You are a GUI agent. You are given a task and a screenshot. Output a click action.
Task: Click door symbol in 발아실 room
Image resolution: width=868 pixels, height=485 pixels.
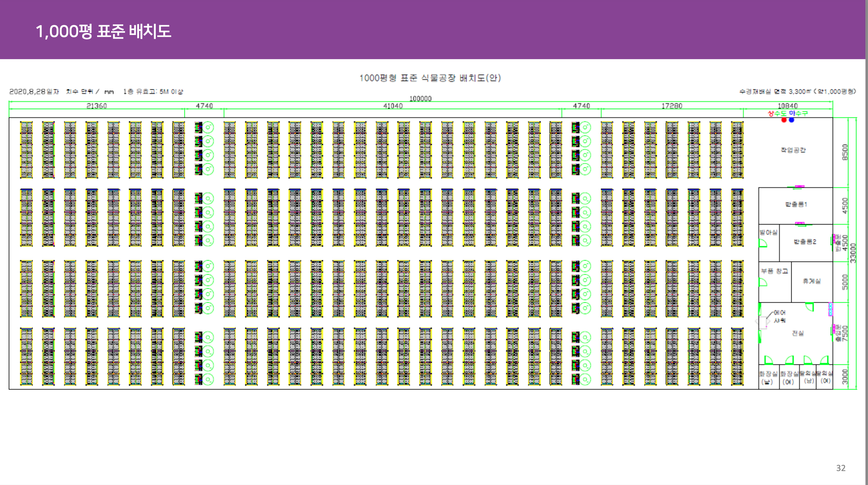tap(763, 243)
